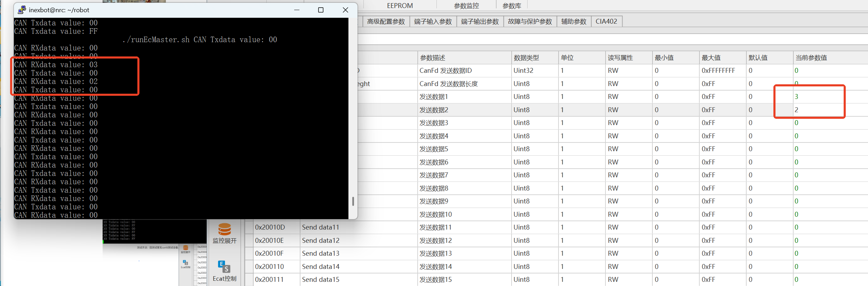Select the 参数库 tab
Viewport: 868px width, 286px height.
tap(512, 6)
